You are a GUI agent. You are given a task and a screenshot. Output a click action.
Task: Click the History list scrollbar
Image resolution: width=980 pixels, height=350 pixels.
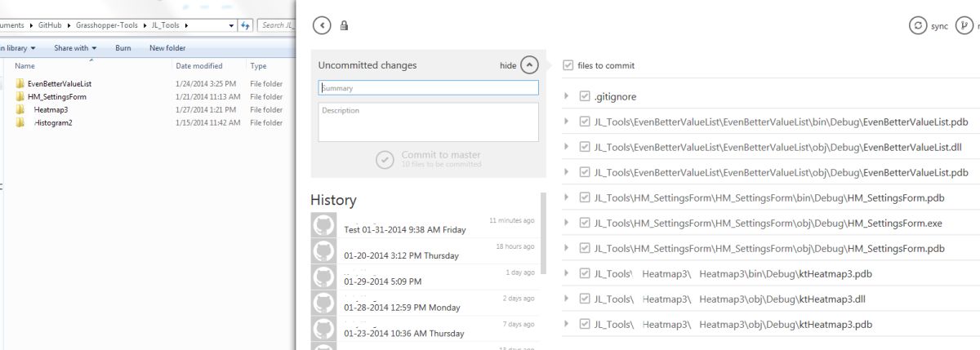click(x=543, y=233)
